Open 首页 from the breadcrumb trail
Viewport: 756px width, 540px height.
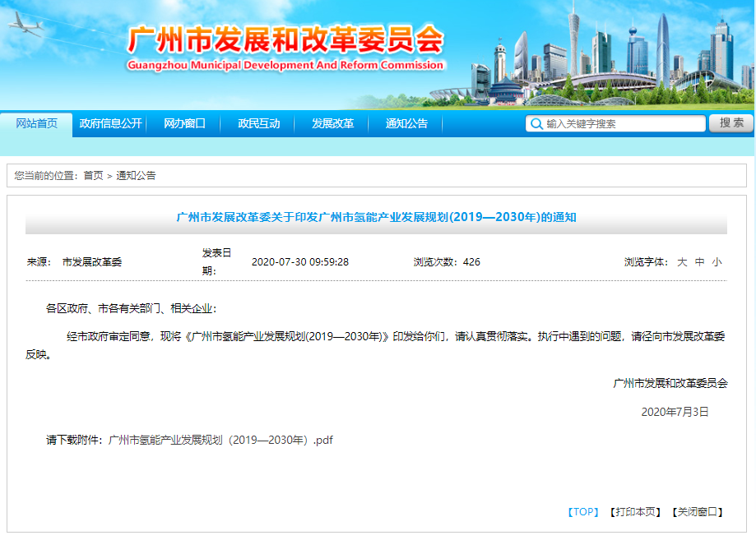pos(90,174)
